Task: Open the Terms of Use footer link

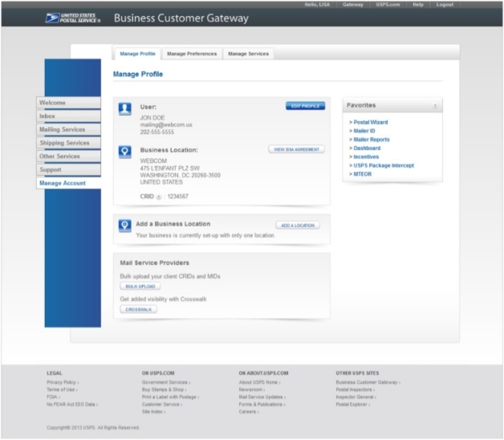Action: coord(62,390)
